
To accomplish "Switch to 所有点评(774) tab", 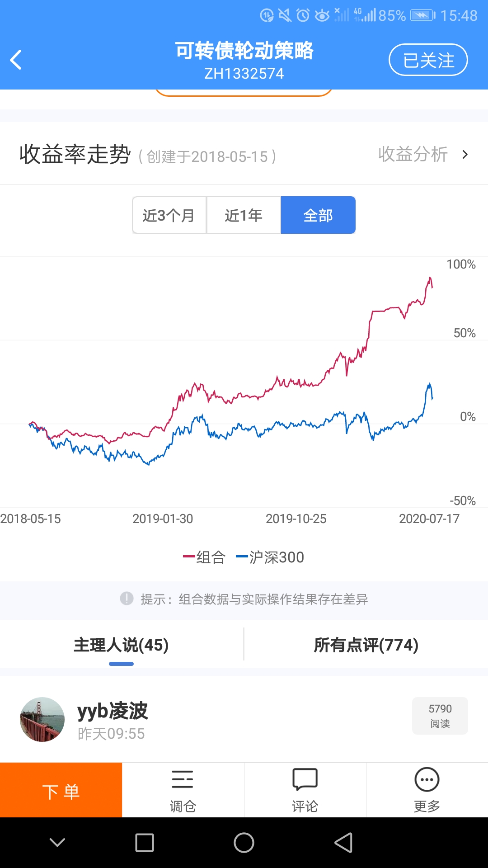I will tap(366, 645).
